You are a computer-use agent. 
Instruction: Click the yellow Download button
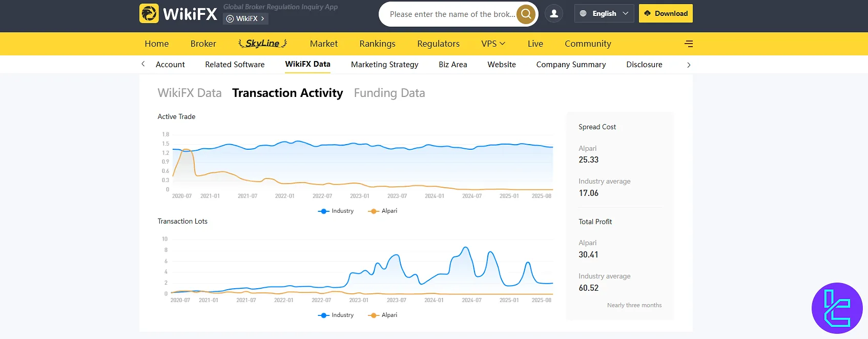point(666,13)
